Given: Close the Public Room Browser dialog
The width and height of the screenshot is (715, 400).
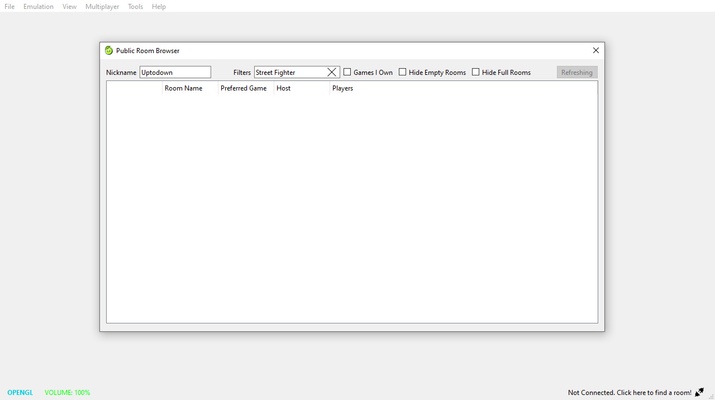Looking at the screenshot, I should coord(596,50).
